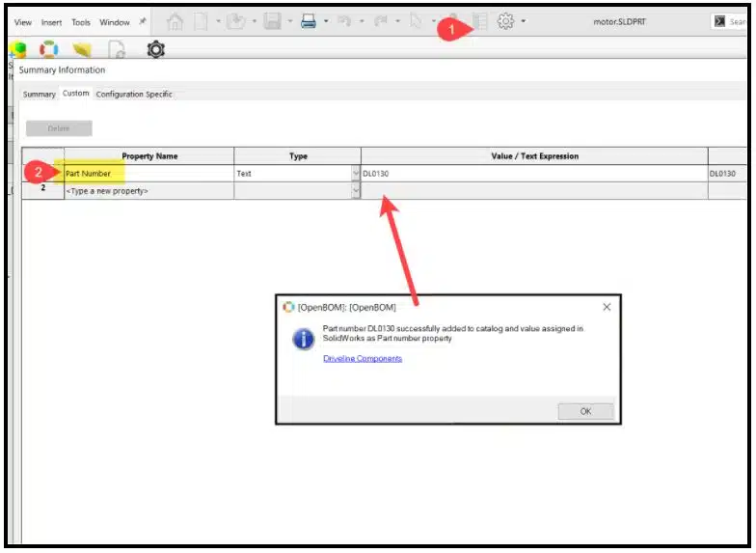Click the Text type cell

pos(293,174)
